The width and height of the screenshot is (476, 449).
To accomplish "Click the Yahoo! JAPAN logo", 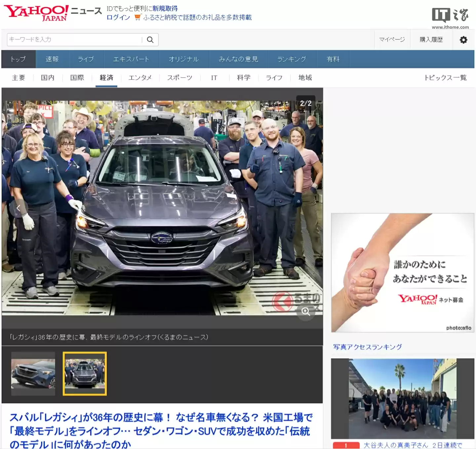I will [36, 13].
